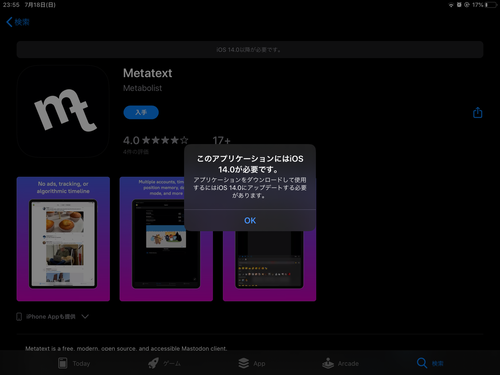Screen dimensions: 500x375
Task: Tap the iPhone device icon
Action: point(19,317)
